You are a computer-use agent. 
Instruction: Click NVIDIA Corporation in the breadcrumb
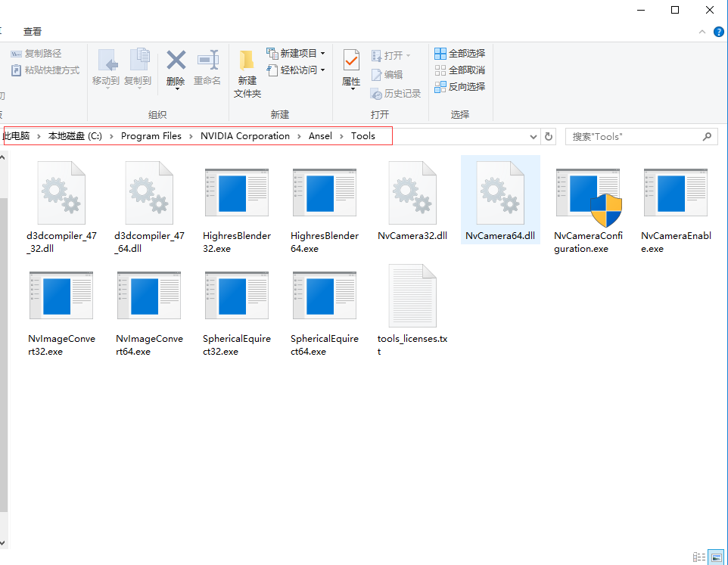pos(245,136)
